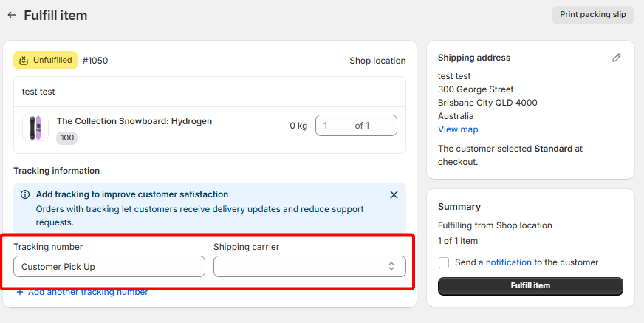
Task: Go back using the left arrow
Action: (x=12, y=15)
